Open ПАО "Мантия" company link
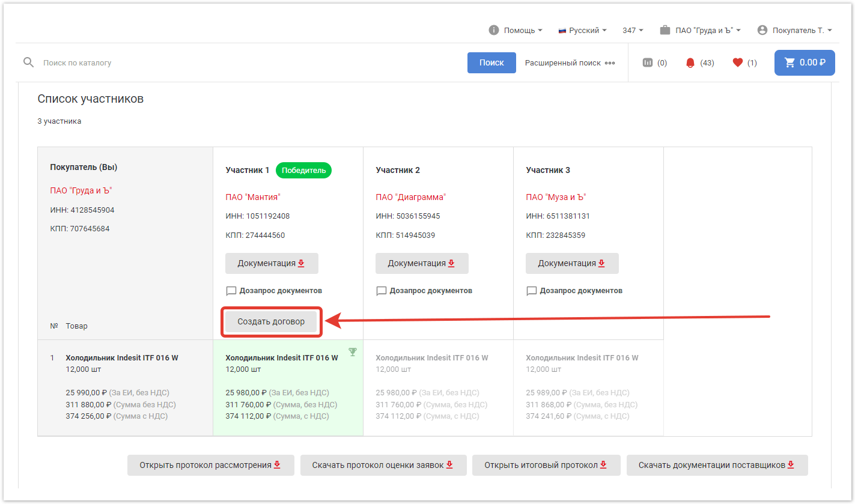The height and width of the screenshot is (504, 855). 253,197
